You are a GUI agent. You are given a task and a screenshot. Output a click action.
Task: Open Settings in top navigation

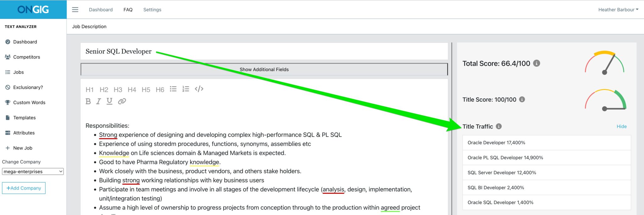point(152,10)
